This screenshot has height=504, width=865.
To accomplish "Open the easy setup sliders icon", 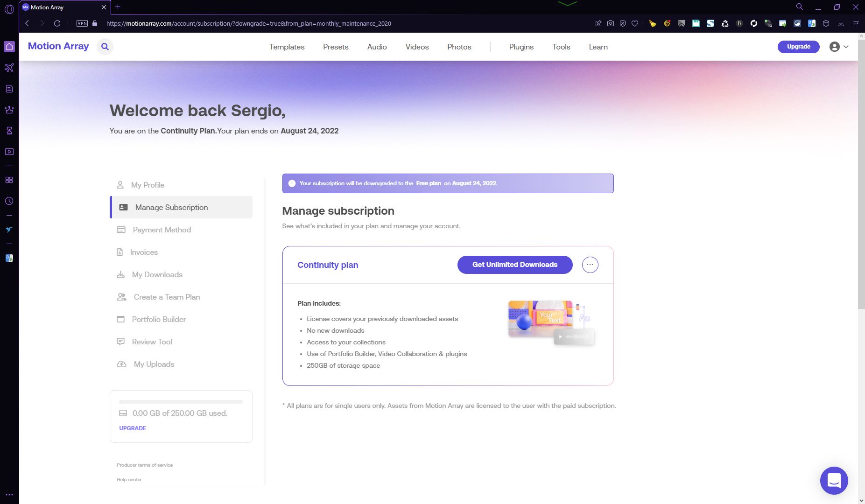I will pos(856,23).
